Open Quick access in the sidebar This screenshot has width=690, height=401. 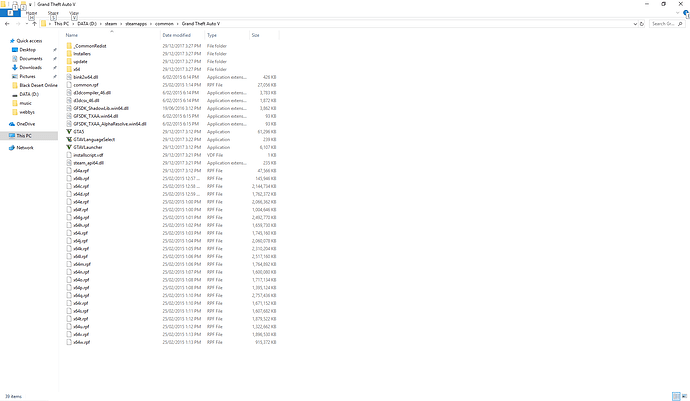point(29,41)
